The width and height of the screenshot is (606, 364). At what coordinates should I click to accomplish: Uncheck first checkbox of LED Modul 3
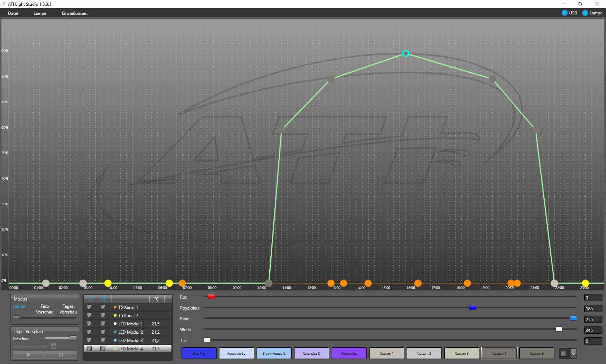89,340
